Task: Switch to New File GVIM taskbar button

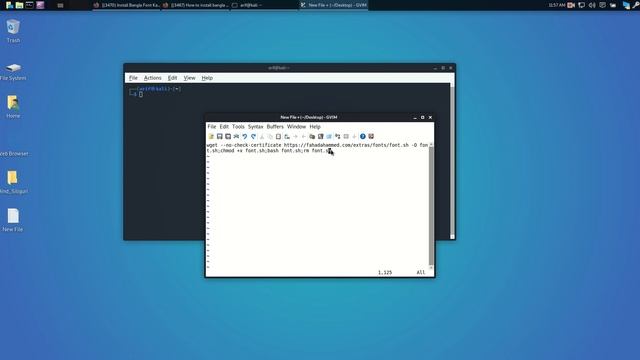Action: coord(334,5)
